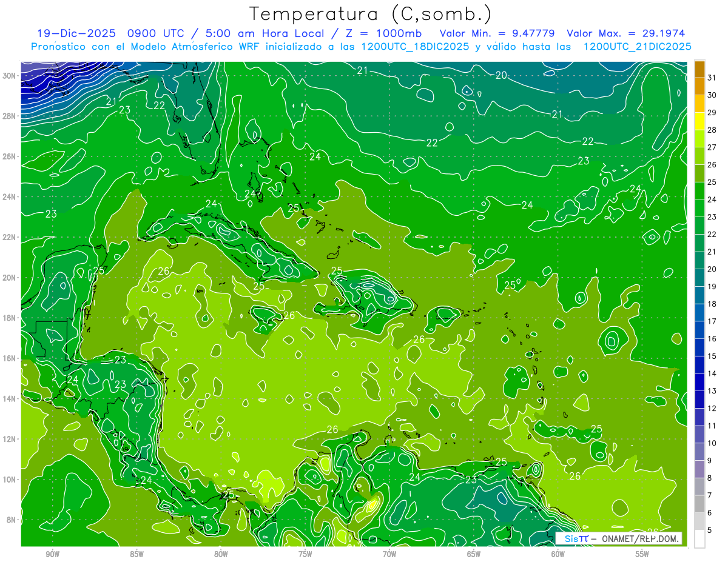The image size is (728, 562).
Task: Click the 18N latitude axis label
Action: [x=10, y=318]
